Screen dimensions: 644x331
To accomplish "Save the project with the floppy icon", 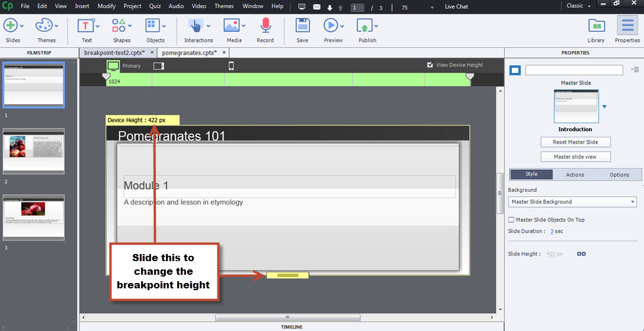I will pos(302,25).
